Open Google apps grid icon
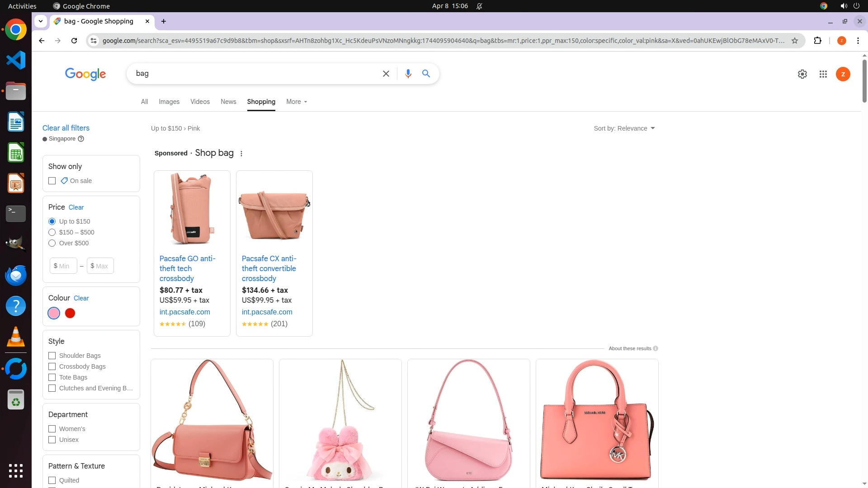 click(x=823, y=74)
